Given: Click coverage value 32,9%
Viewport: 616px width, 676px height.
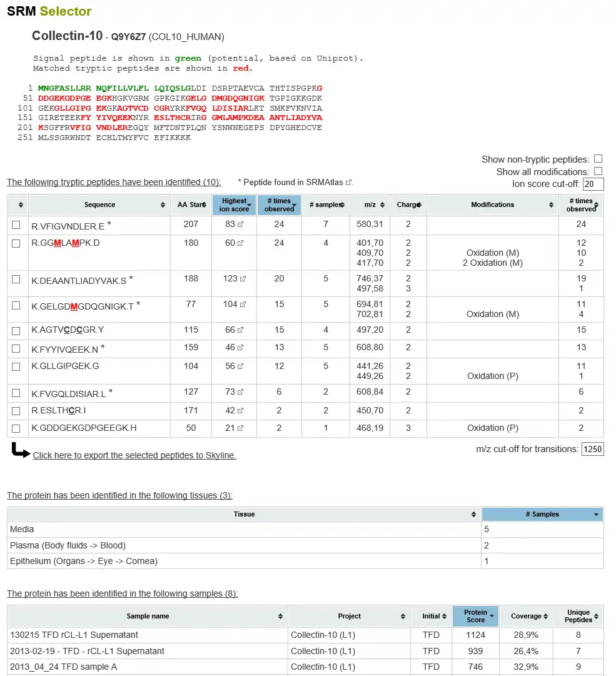Looking at the screenshot, I should pos(526,667).
